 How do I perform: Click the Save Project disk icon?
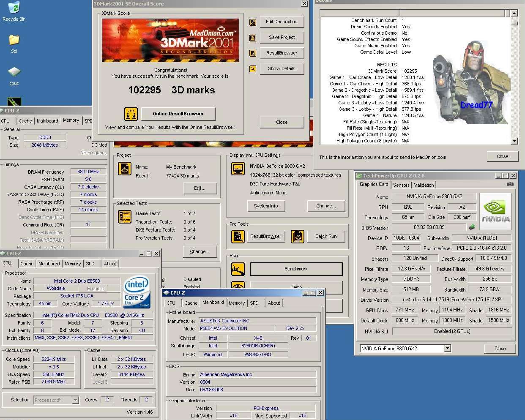click(253, 38)
